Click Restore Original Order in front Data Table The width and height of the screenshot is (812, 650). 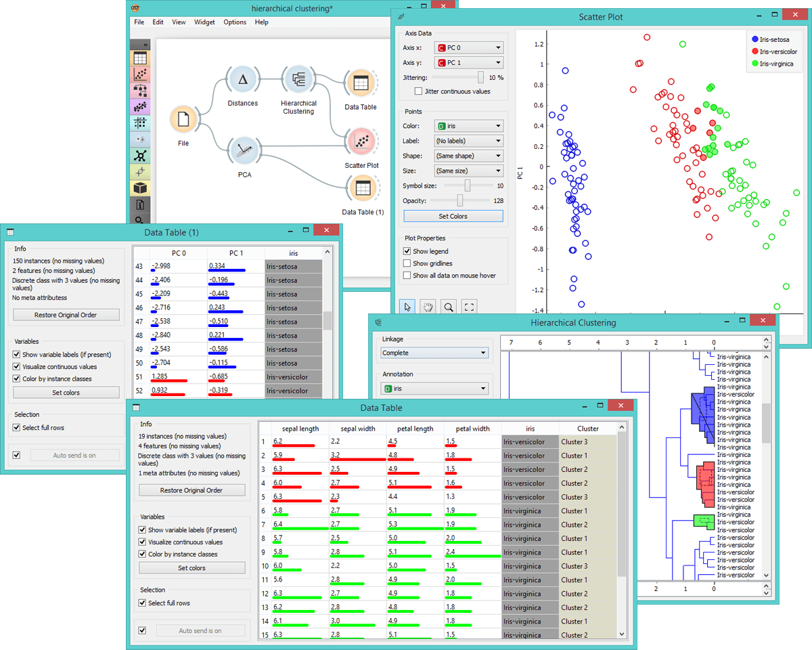tap(192, 490)
